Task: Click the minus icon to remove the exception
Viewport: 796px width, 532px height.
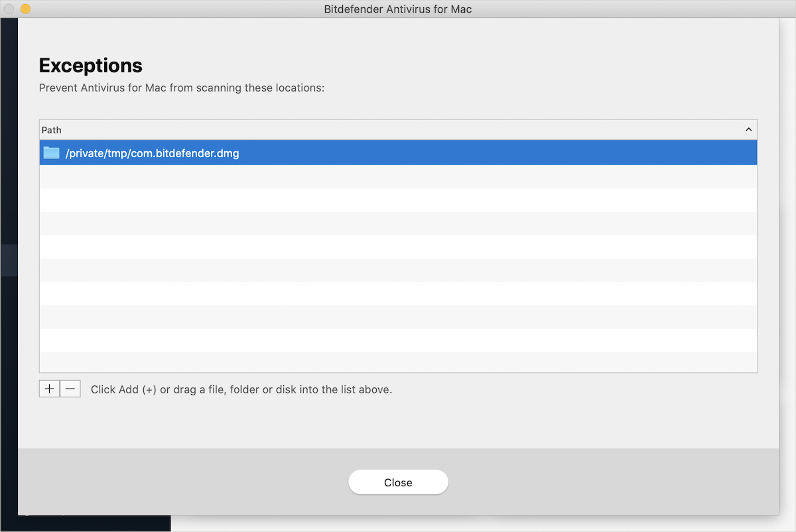Action: point(70,389)
